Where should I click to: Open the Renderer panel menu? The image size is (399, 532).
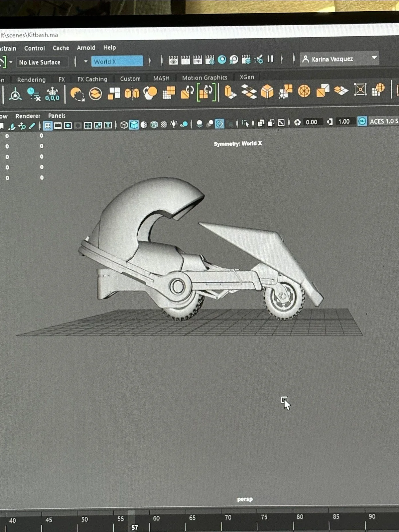tap(28, 116)
